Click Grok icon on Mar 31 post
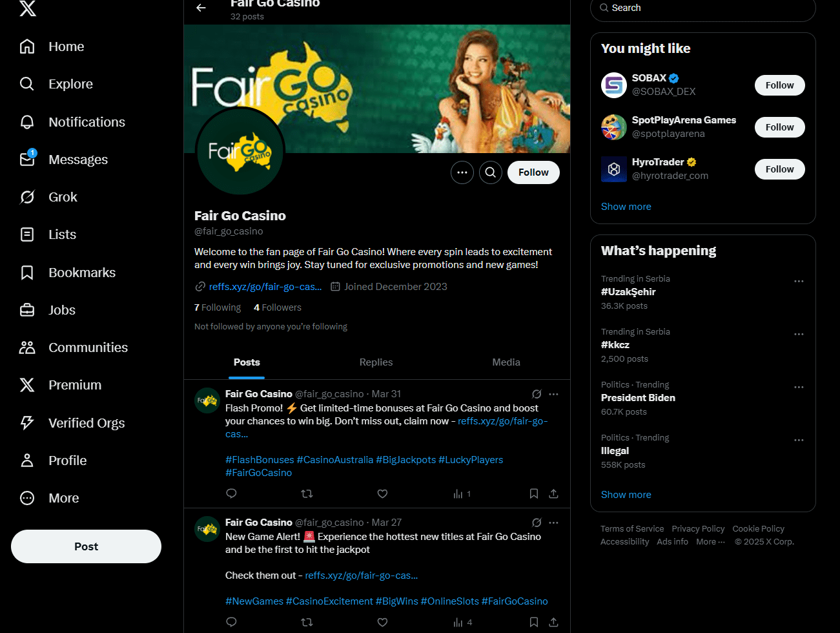The image size is (840, 633). [x=537, y=394]
